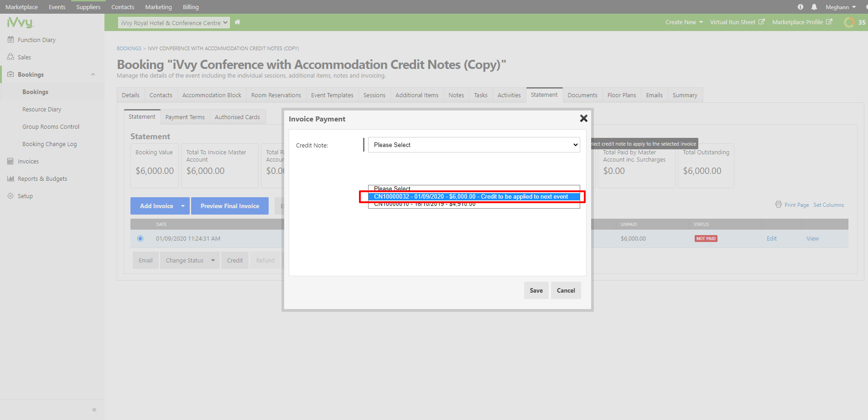
Task: Click the Invoices sidebar icon
Action: pyautogui.click(x=10, y=161)
